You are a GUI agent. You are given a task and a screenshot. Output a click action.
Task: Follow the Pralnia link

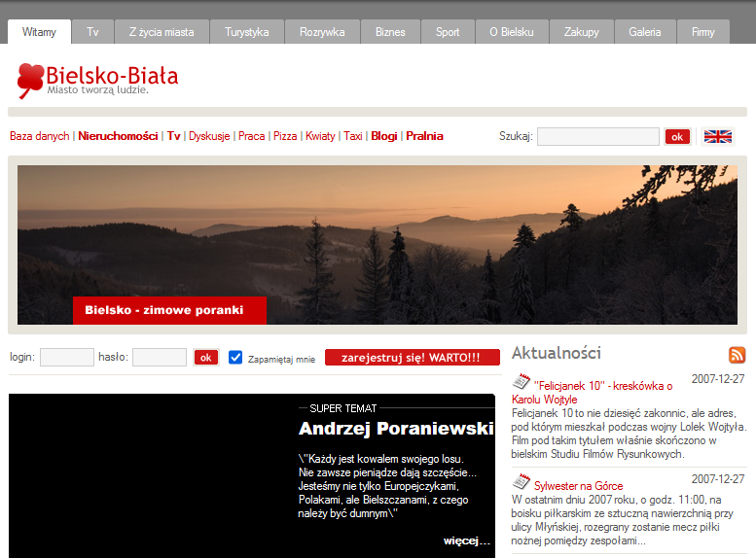click(x=424, y=136)
